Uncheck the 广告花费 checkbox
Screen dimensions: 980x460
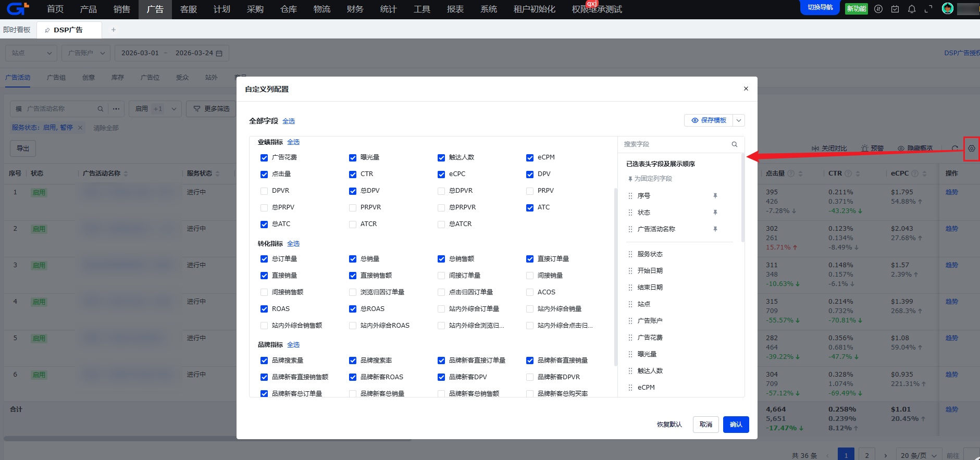264,158
